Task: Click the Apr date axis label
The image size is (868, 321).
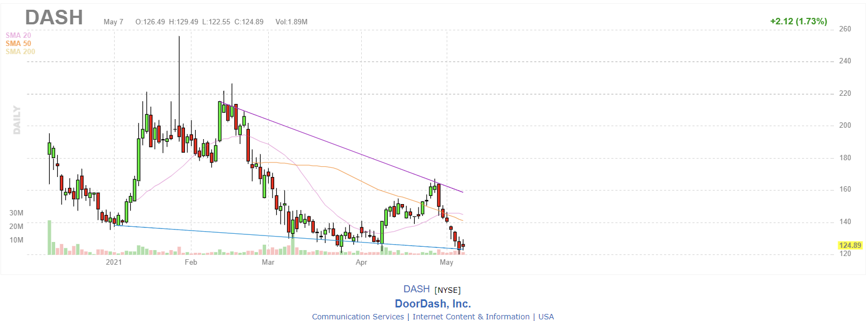Action: pyautogui.click(x=361, y=262)
